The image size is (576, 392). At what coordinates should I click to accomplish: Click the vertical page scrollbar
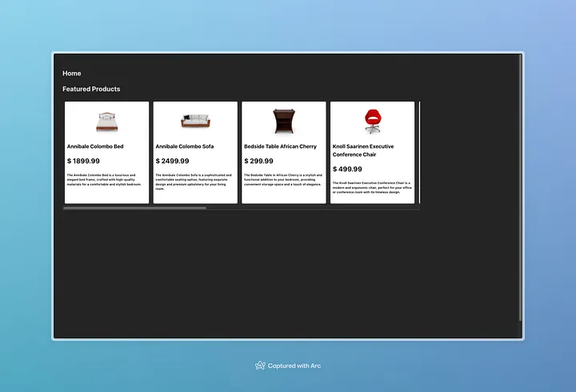coord(521,188)
